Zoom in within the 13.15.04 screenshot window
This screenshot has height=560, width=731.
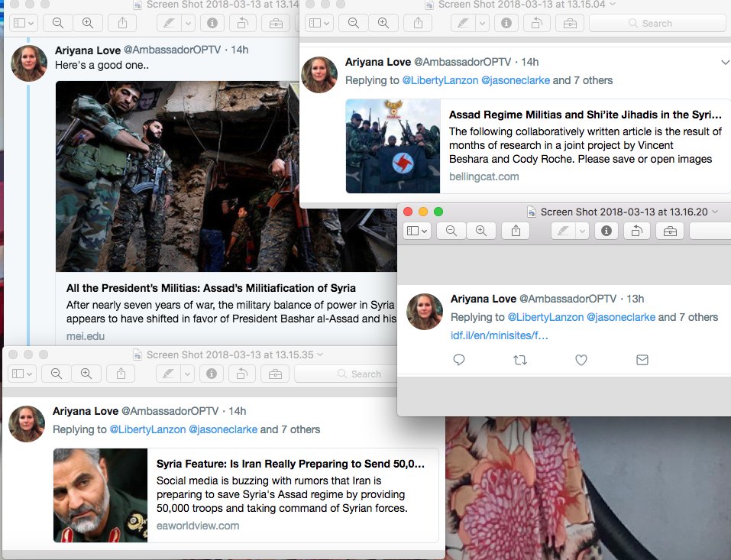click(383, 24)
